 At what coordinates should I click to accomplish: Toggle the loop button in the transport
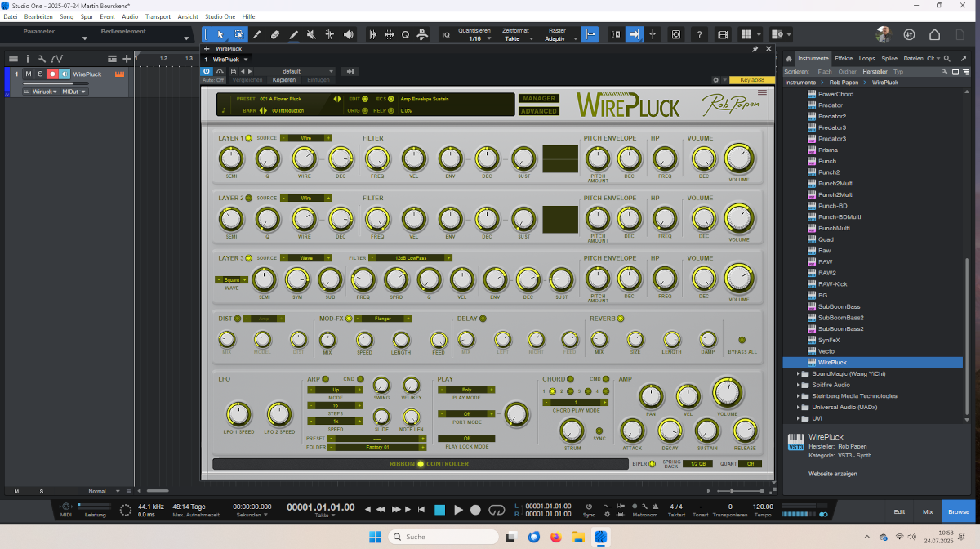point(497,510)
